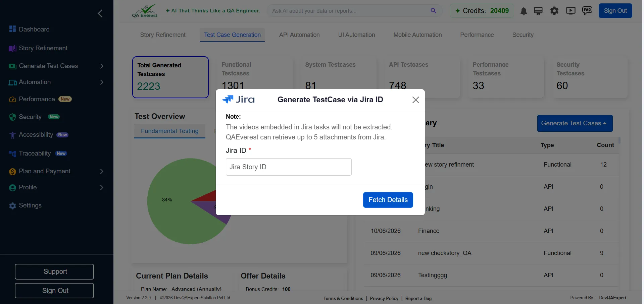Click the Finance row title
The width and height of the screenshot is (644, 304).
pos(429,231)
